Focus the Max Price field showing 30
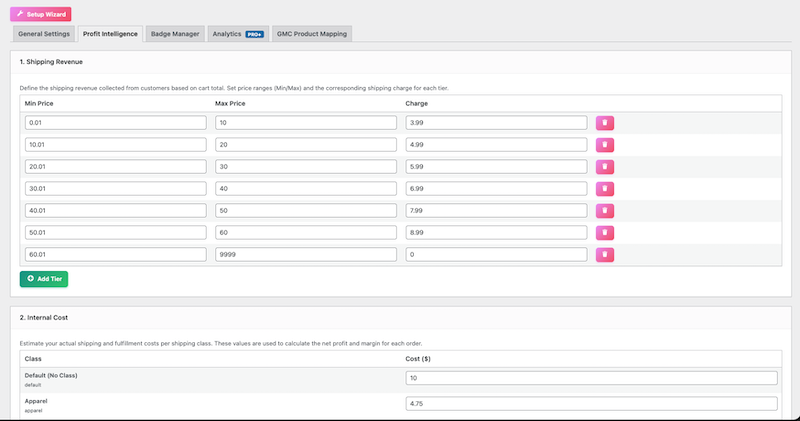Viewport: 800px width, 421px height. coord(306,166)
